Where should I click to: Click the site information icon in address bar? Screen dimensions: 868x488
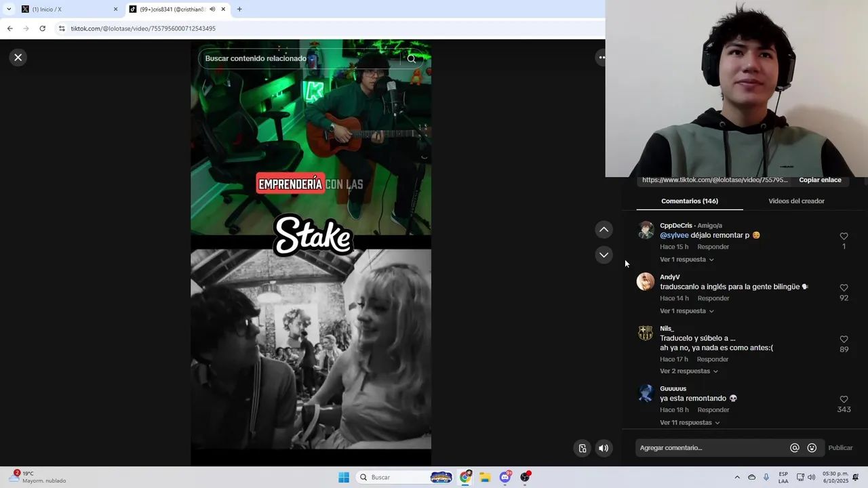point(62,28)
